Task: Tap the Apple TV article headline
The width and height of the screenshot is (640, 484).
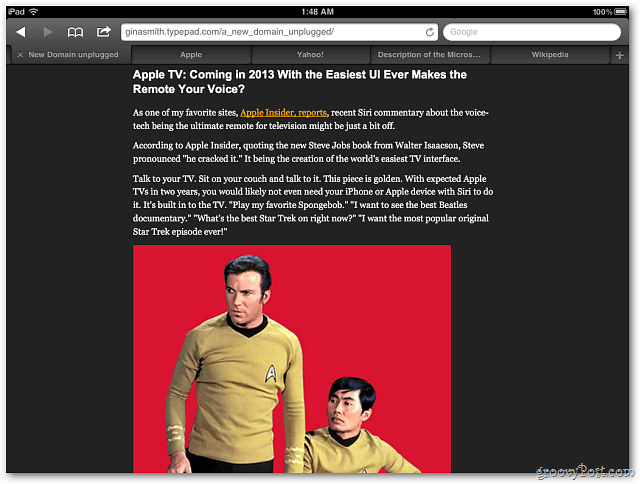Action: (300, 82)
